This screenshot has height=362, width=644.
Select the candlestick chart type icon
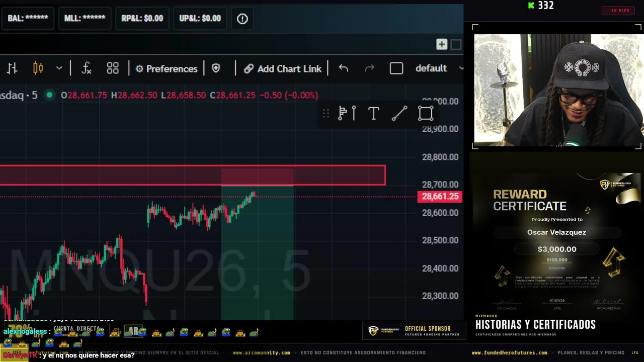[38, 68]
